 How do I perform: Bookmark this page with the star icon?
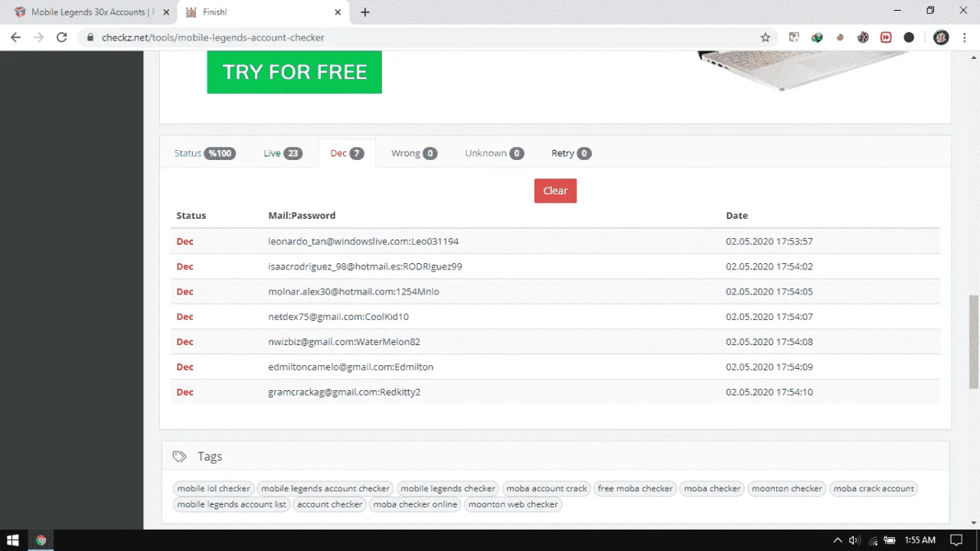[x=765, y=37]
